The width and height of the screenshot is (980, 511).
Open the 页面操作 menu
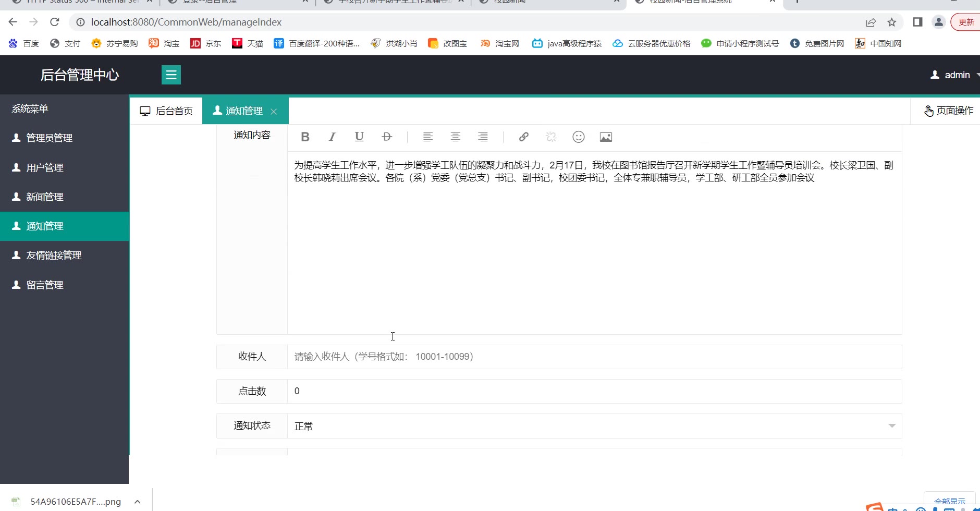point(949,111)
